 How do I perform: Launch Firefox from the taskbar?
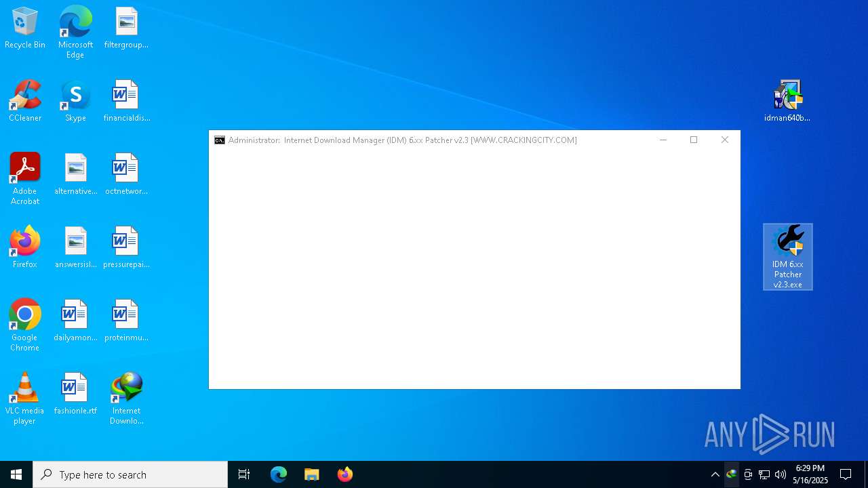345,474
